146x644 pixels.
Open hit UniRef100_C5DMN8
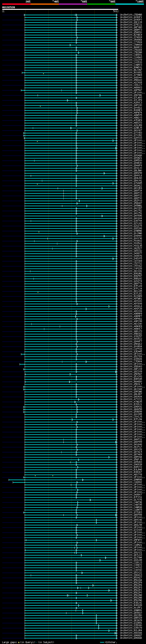tap(131, 15)
